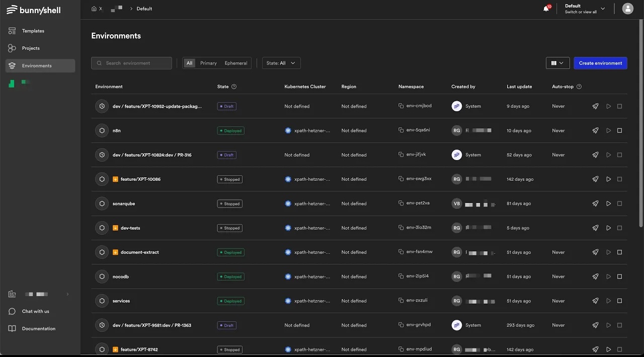The image size is (644, 357).
Task: Select the Ephemeral environment filter
Action: click(x=235, y=63)
